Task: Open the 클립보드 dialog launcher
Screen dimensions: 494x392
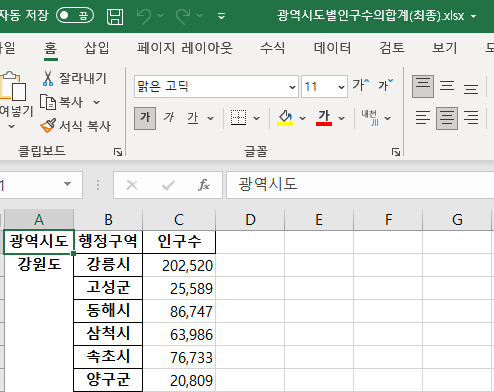Action: click(x=118, y=152)
